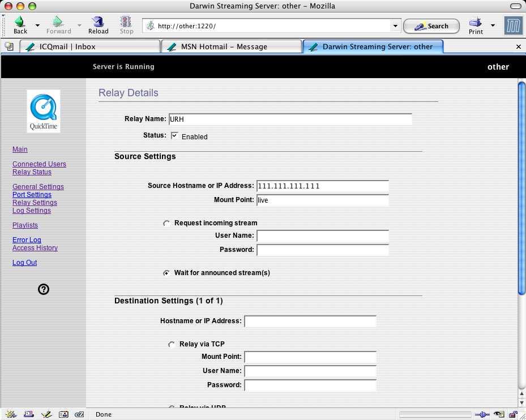Click the Back navigation button
The height and width of the screenshot is (420, 526).
pyautogui.click(x=20, y=25)
